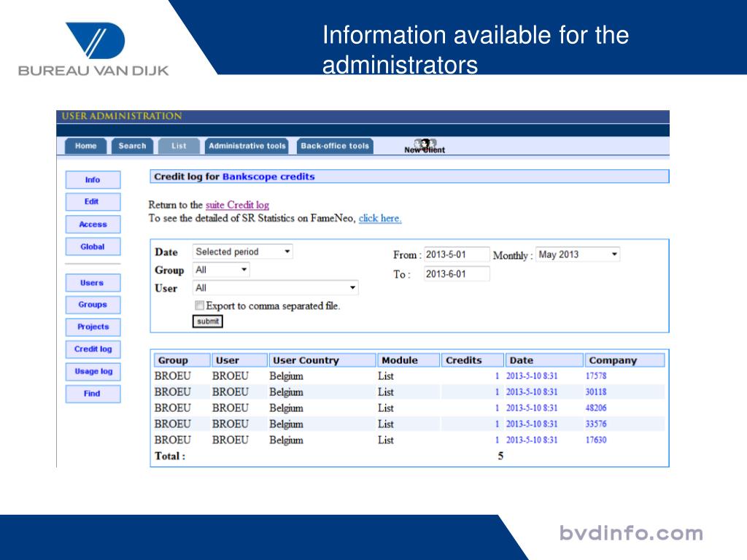Viewport: 747px width, 560px height.
Task: Enable Export to comma separated file
Action: 200,306
